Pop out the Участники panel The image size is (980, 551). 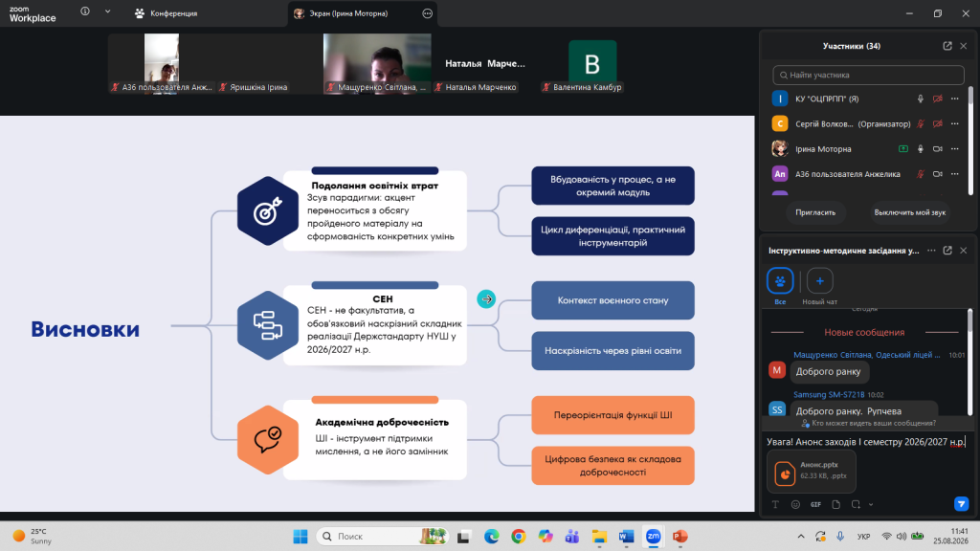pyautogui.click(x=947, y=46)
